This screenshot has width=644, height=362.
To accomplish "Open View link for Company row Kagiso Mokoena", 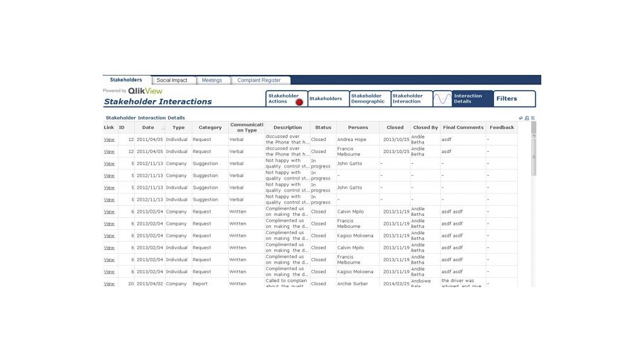I will click(x=109, y=235).
